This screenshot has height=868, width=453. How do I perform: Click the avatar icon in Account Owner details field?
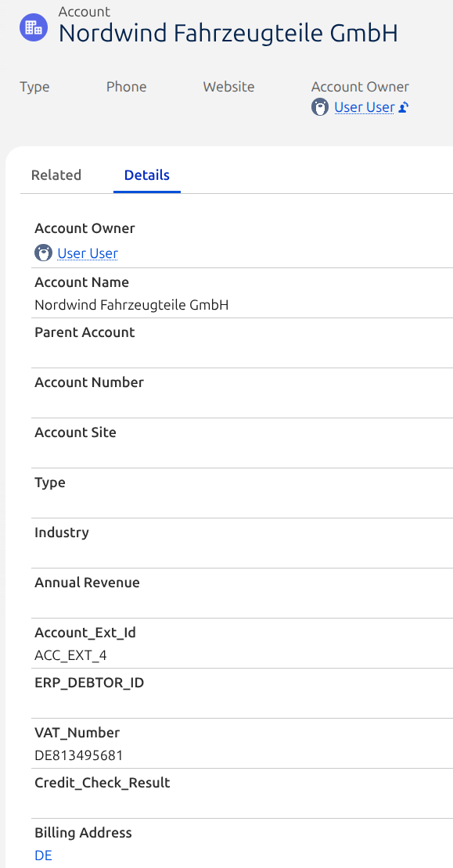pyautogui.click(x=43, y=253)
